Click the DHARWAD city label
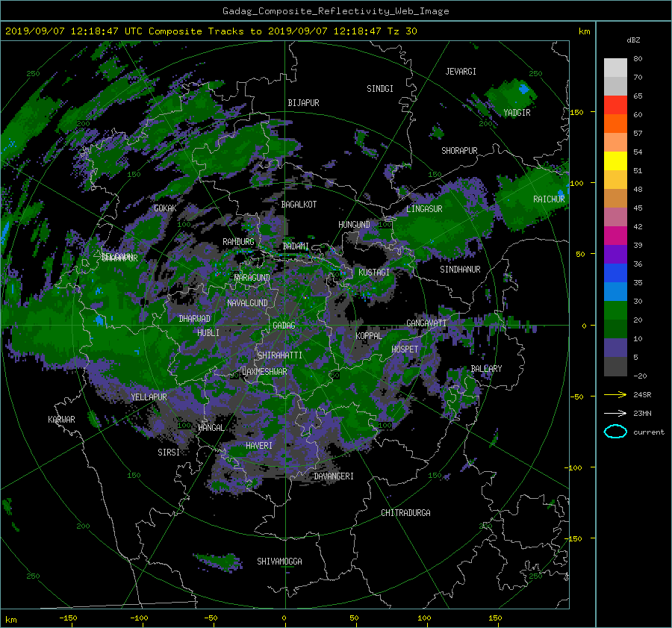The width and height of the screenshot is (672, 628). coord(195,319)
